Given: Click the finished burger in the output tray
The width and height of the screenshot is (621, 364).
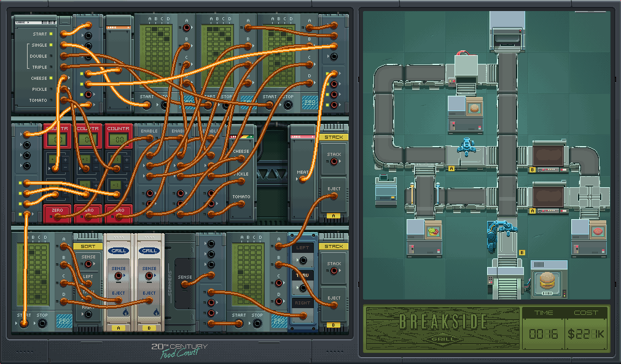Looking at the screenshot, I should point(548,281).
